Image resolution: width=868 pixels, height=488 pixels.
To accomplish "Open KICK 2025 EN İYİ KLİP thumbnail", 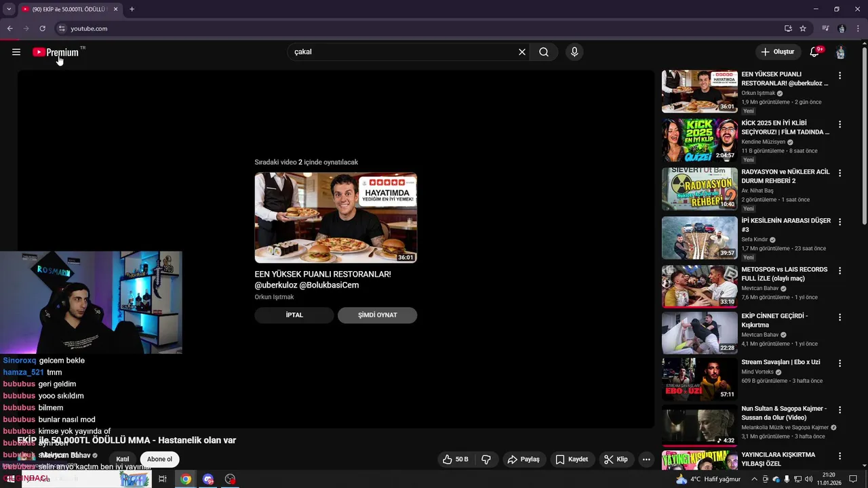I will click(699, 140).
